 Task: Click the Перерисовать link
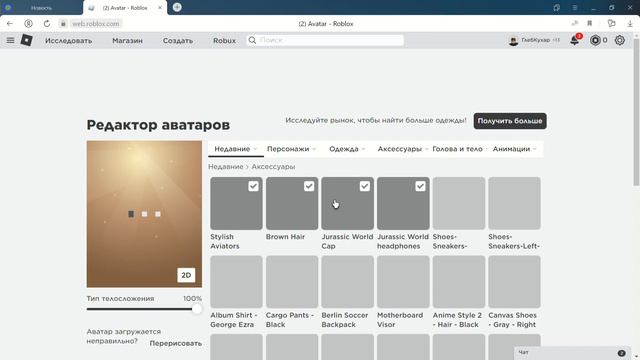(176, 343)
